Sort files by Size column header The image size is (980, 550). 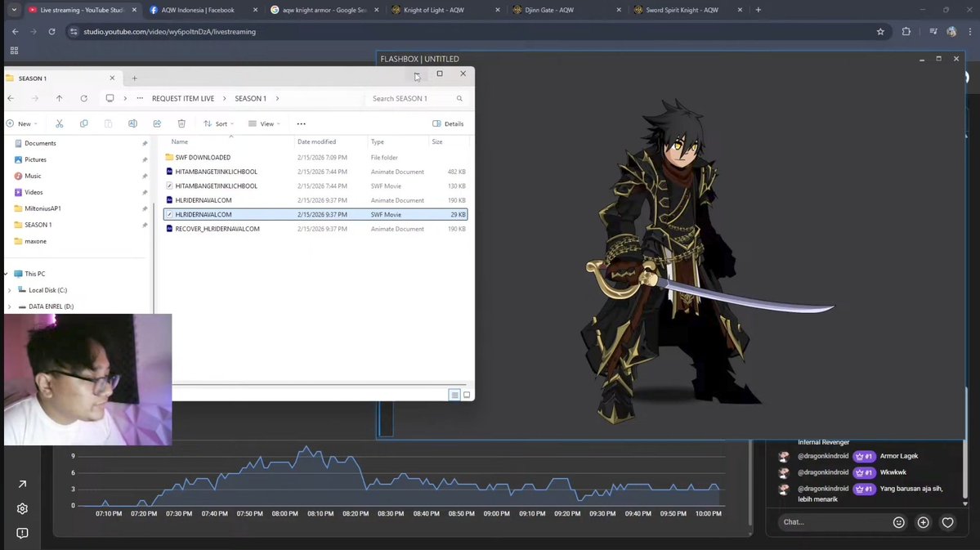[x=437, y=142]
